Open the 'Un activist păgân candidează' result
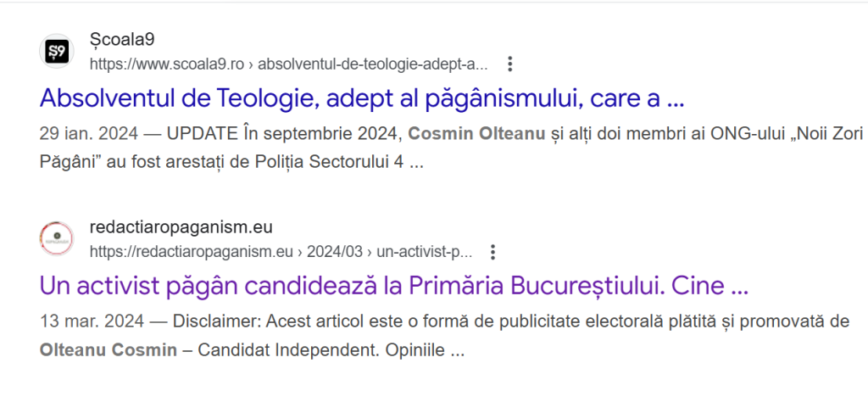868x402 pixels. 393,287
